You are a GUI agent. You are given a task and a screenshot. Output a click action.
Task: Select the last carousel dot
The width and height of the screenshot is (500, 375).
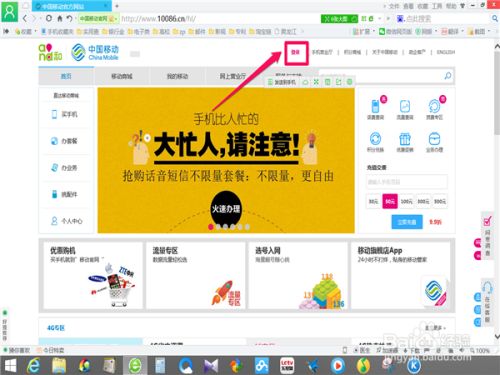(x=247, y=227)
